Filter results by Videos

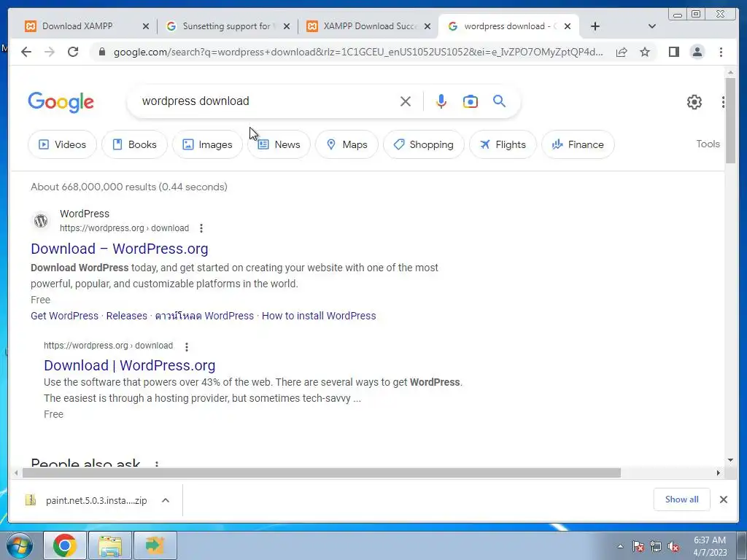click(63, 144)
